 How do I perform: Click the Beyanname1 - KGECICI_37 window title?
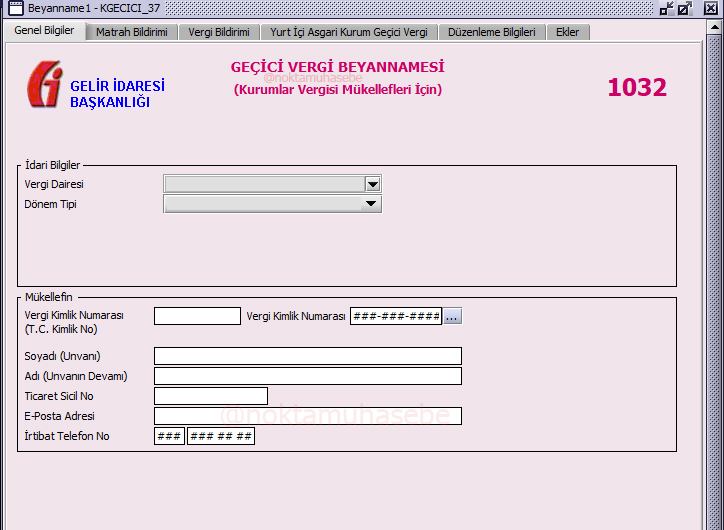coord(94,8)
